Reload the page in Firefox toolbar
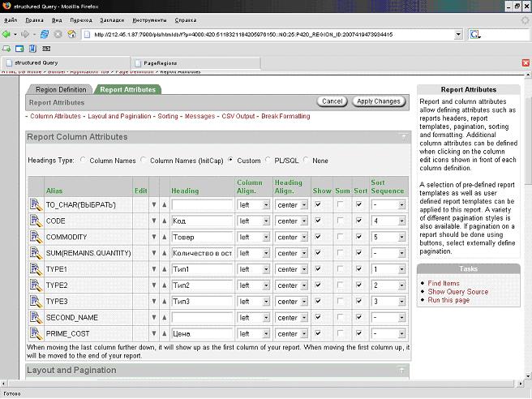 (45, 34)
